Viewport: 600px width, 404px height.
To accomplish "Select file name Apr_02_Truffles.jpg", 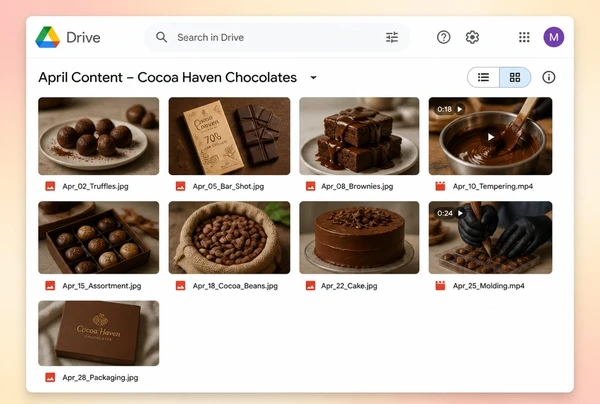I will tap(95, 186).
